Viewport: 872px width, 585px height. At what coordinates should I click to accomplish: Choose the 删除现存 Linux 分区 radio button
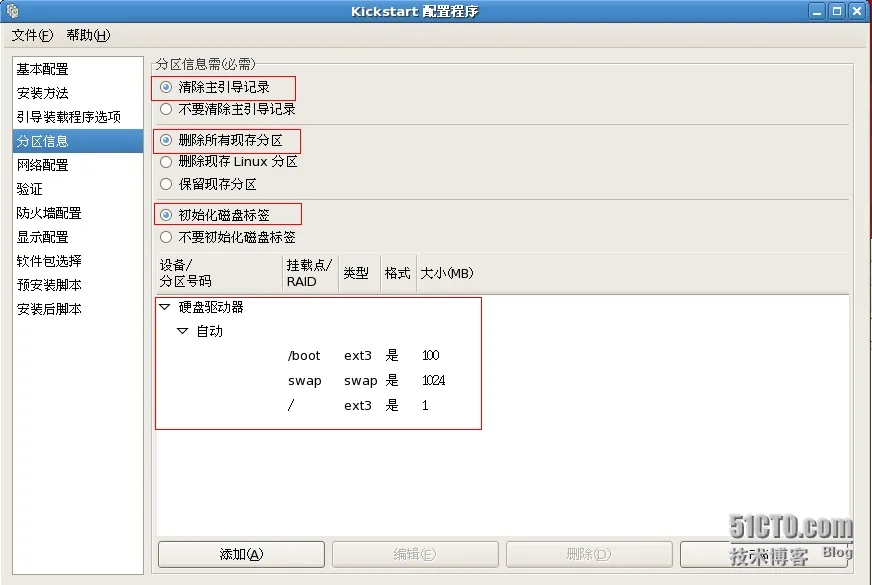[166, 162]
